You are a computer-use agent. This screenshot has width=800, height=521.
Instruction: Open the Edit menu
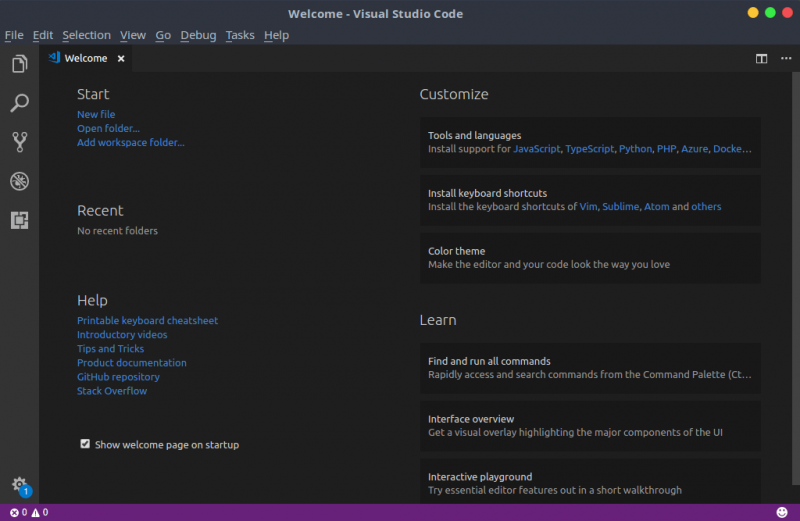[x=43, y=35]
